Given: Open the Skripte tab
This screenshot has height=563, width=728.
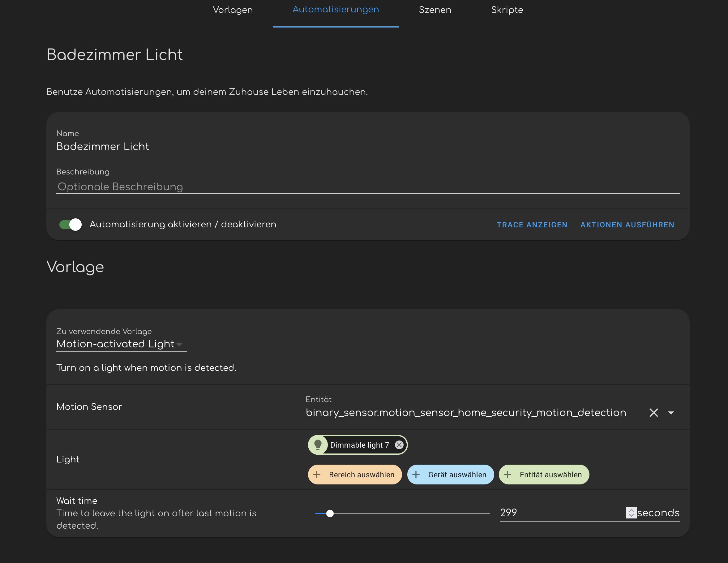Looking at the screenshot, I should click(x=507, y=10).
